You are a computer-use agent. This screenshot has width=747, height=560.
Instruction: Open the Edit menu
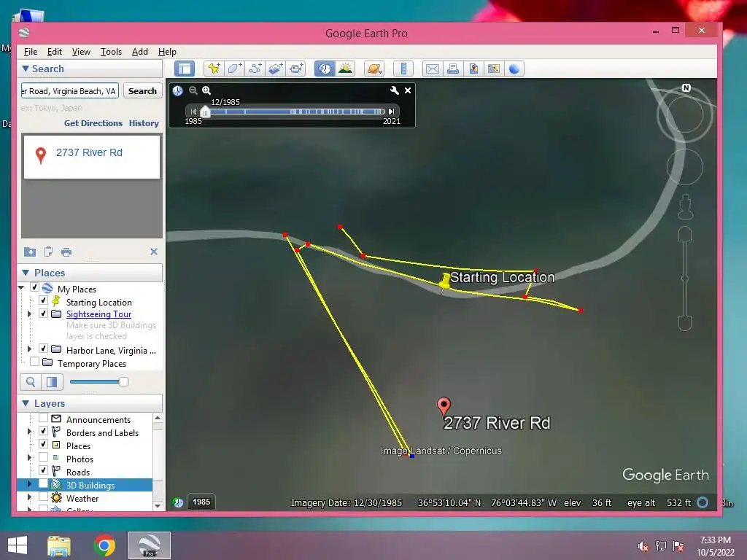[x=54, y=52]
